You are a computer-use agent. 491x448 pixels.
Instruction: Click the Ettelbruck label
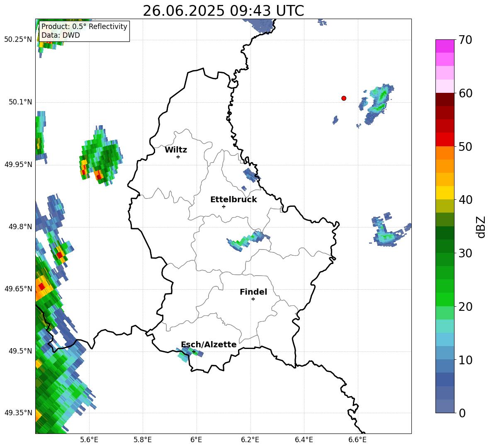point(233,200)
